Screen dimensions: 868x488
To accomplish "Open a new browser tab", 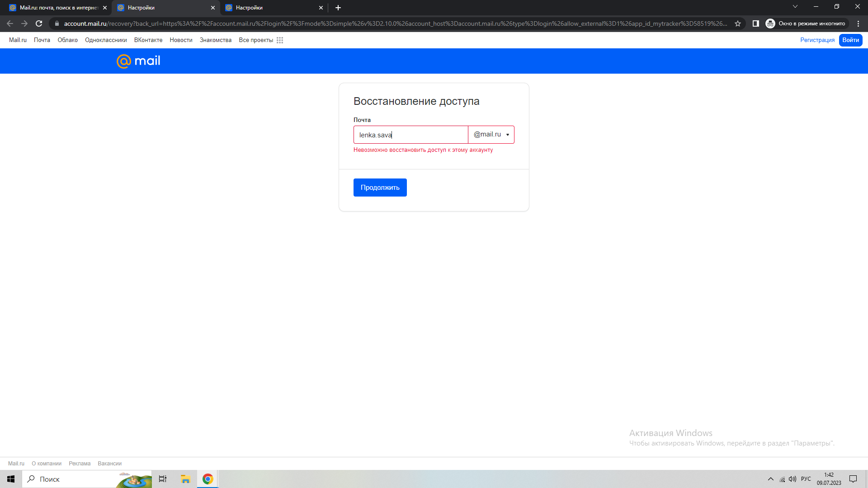I will [x=338, y=8].
